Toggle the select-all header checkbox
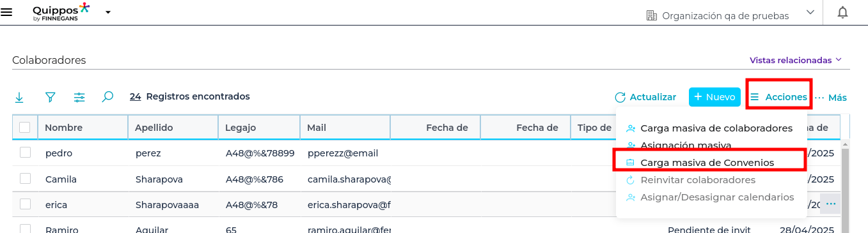868x233 pixels. click(x=25, y=128)
